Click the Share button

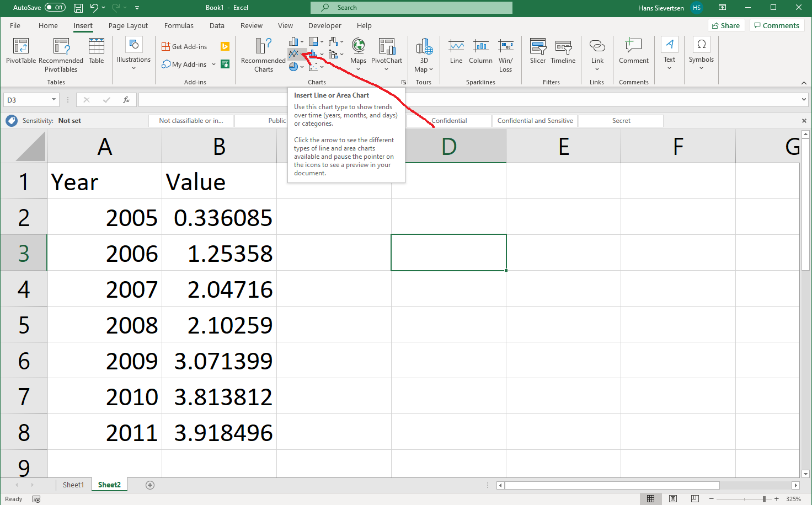[x=726, y=25]
